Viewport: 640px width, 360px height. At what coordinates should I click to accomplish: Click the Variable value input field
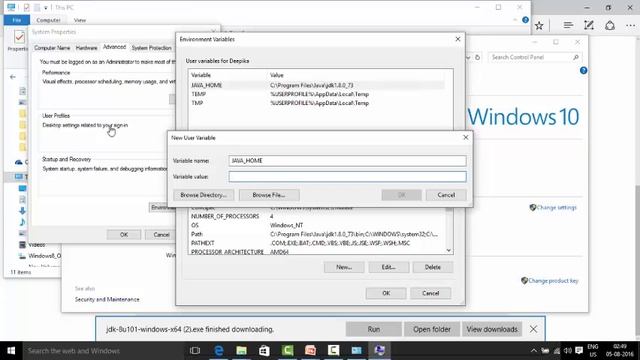(347, 176)
